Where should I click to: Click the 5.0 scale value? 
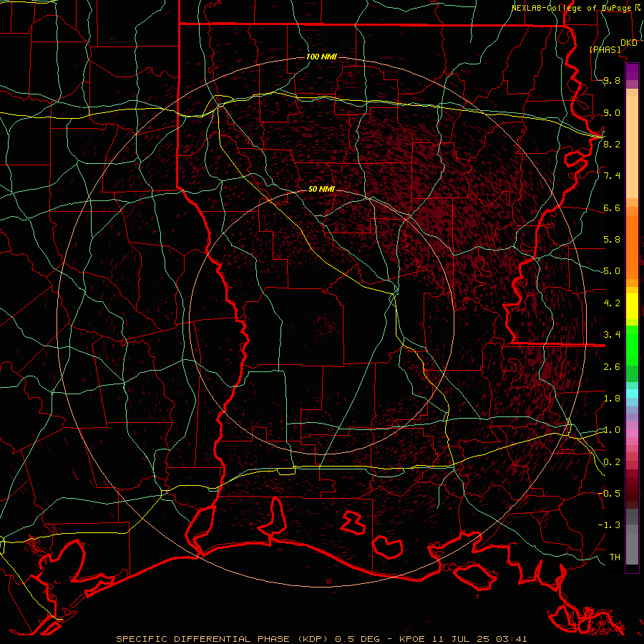tap(612, 271)
